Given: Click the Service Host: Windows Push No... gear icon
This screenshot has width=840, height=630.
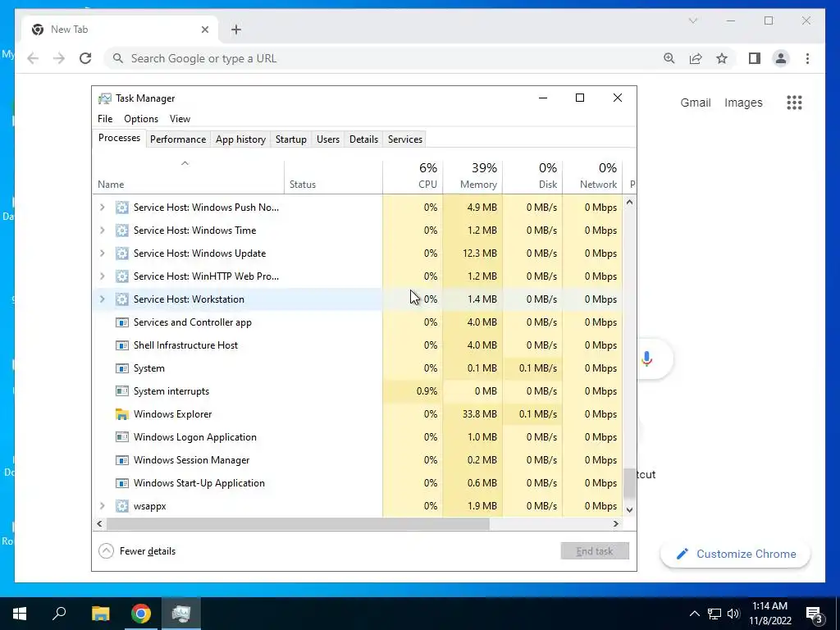Looking at the screenshot, I should coord(122,208).
